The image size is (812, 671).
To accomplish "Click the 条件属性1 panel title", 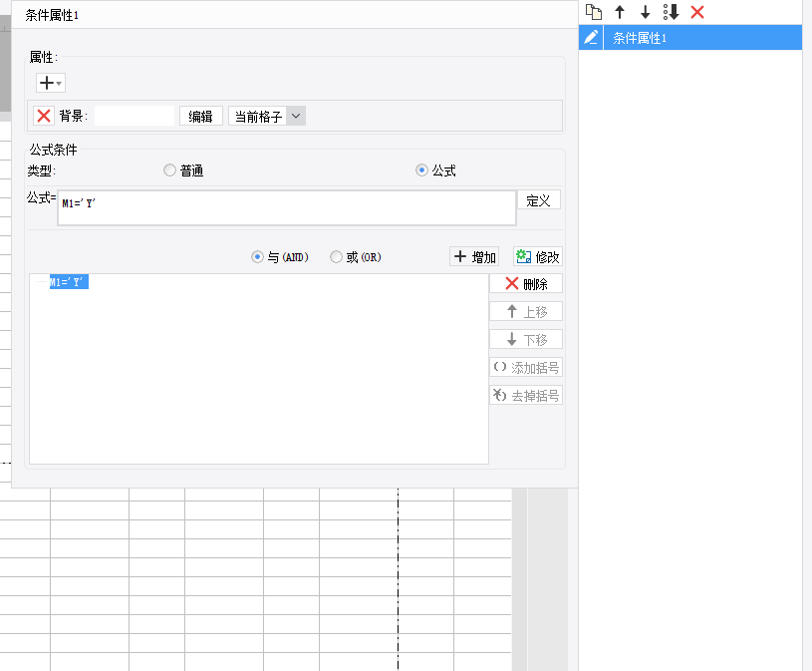I will [x=52, y=15].
